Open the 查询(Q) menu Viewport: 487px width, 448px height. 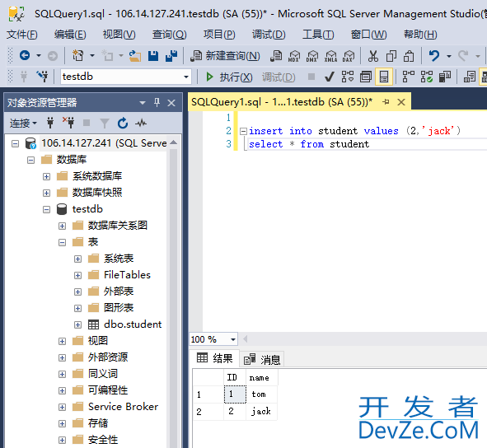pyautogui.click(x=170, y=35)
